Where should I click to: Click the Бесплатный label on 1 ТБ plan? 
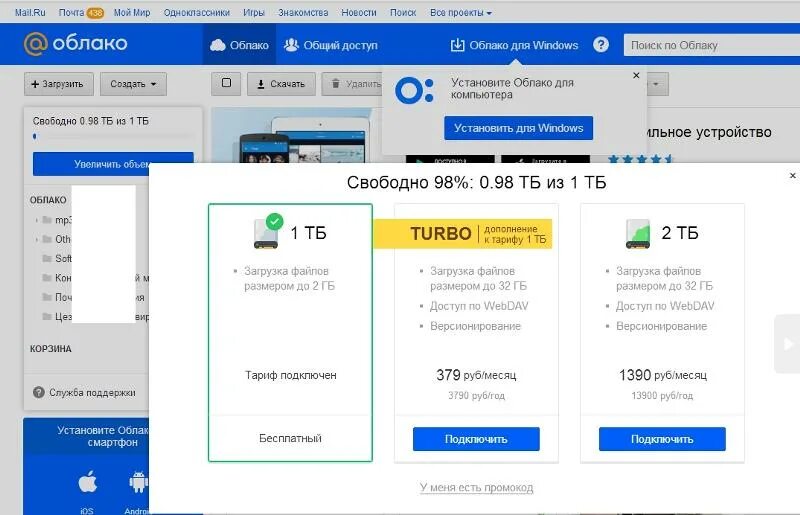[x=290, y=438]
